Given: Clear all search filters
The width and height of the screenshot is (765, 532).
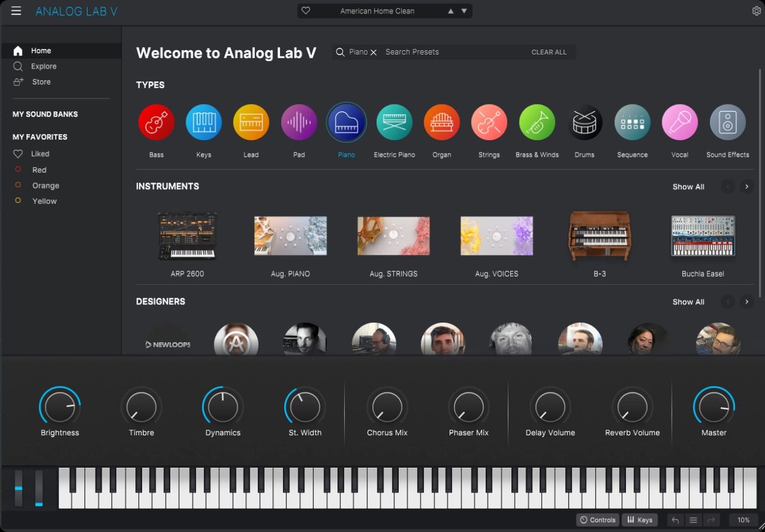Looking at the screenshot, I should (549, 52).
